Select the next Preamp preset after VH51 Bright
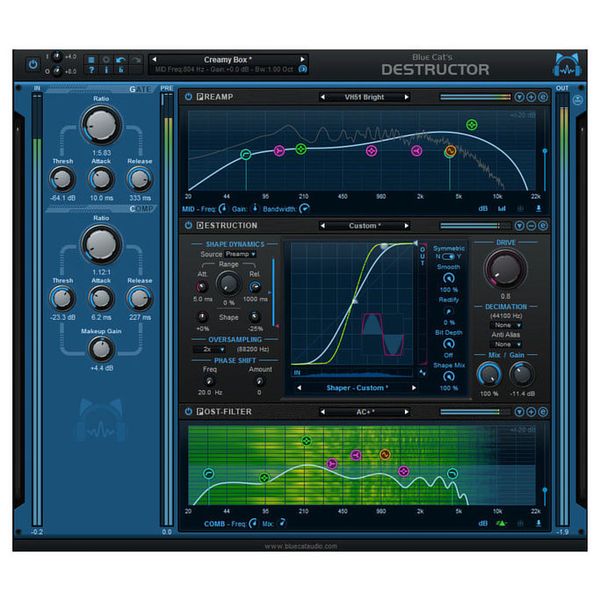Viewport: 600px width, 600px height. tap(406, 97)
